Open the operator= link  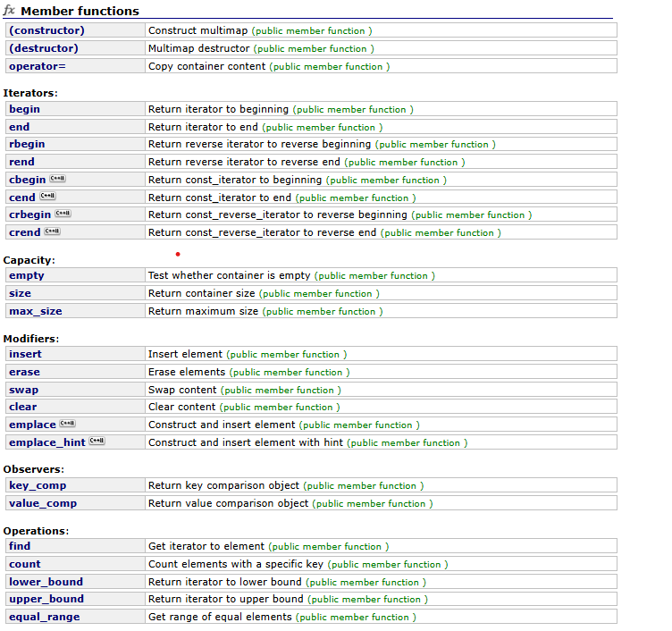(x=38, y=66)
